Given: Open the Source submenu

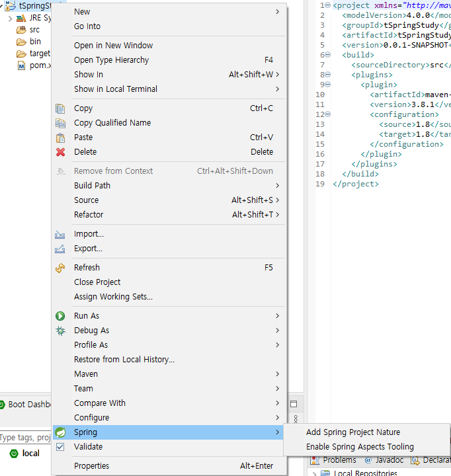Looking at the screenshot, I should click(x=169, y=200).
